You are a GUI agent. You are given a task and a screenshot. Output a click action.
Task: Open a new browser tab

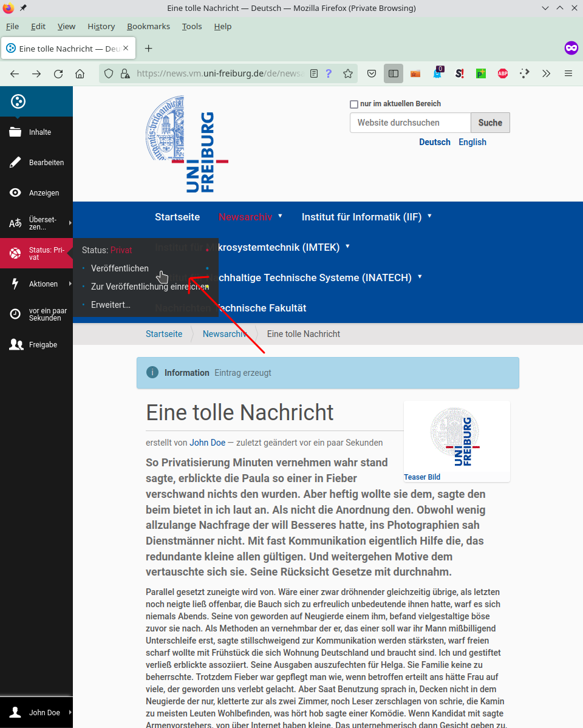tap(149, 49)
